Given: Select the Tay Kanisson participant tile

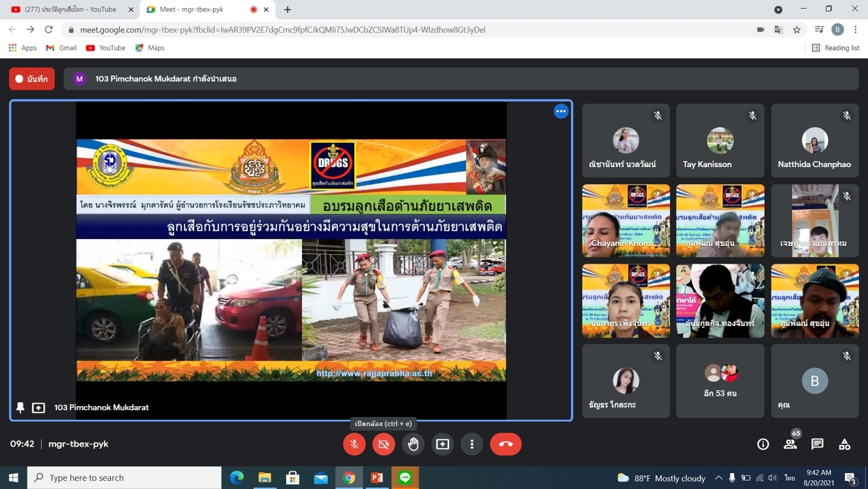Looking at the screenshot, I should pyautogui.click(x=720, y=140).
